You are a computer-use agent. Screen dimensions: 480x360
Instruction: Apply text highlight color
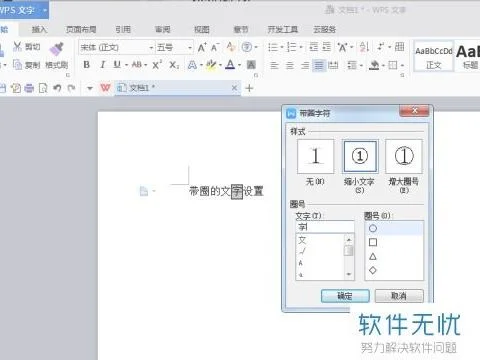[211, 65]
